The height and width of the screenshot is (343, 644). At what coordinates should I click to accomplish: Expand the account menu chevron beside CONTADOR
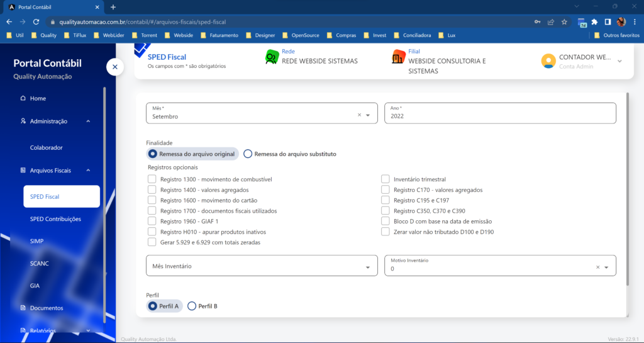point(619,61)
